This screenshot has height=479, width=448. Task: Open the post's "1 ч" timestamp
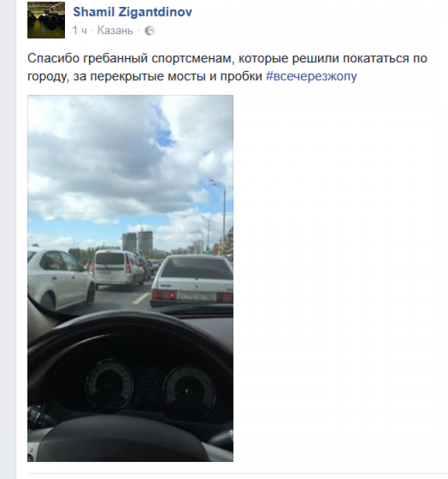pos(79,31)
